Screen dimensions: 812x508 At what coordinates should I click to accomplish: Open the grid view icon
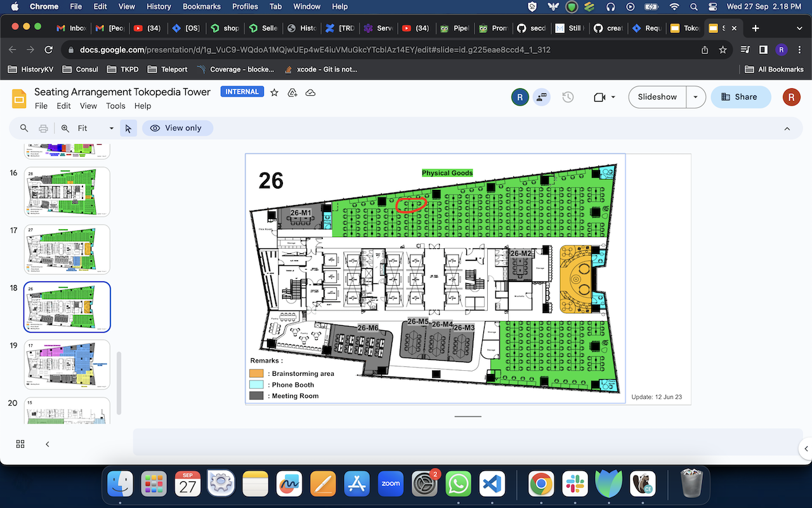coord(20,444)
